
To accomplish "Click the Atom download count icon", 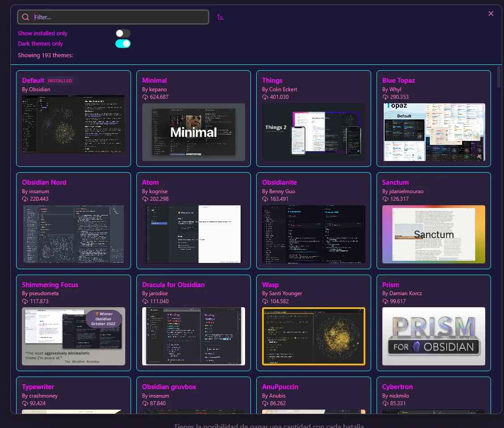I will click(145, 199).
